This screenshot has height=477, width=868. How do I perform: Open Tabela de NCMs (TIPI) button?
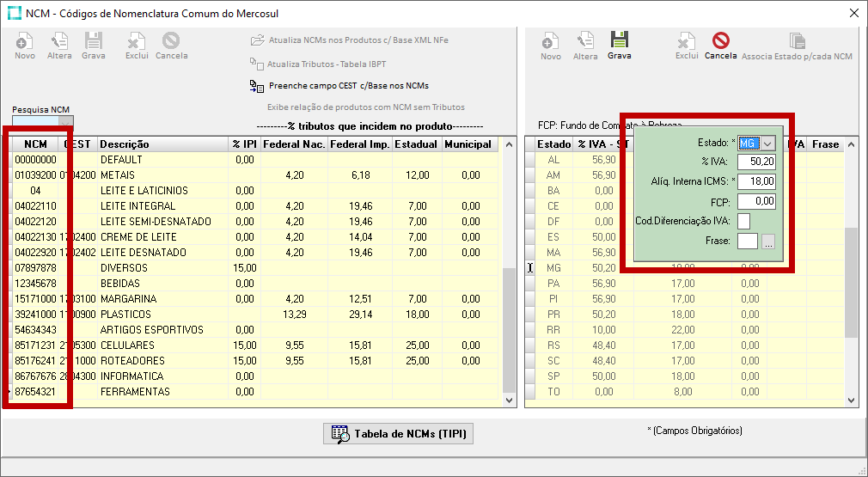pyautogui.click(x=399, y=434)
